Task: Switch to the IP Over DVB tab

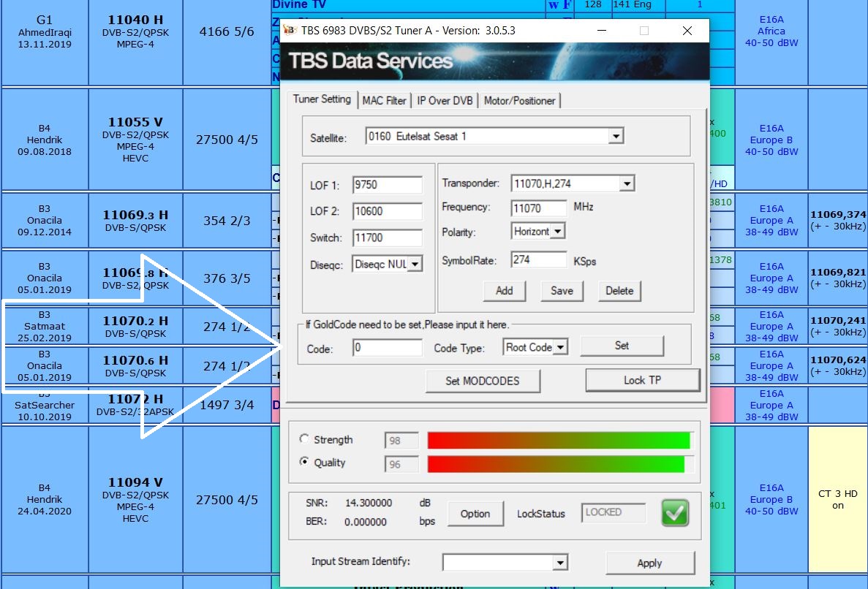Action: (445, 101)
